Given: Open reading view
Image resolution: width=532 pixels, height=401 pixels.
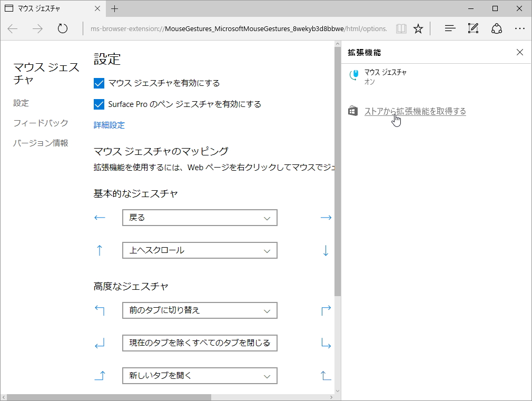Looking at the screenshot, I should pyautogui.click(x=401, y=28).
